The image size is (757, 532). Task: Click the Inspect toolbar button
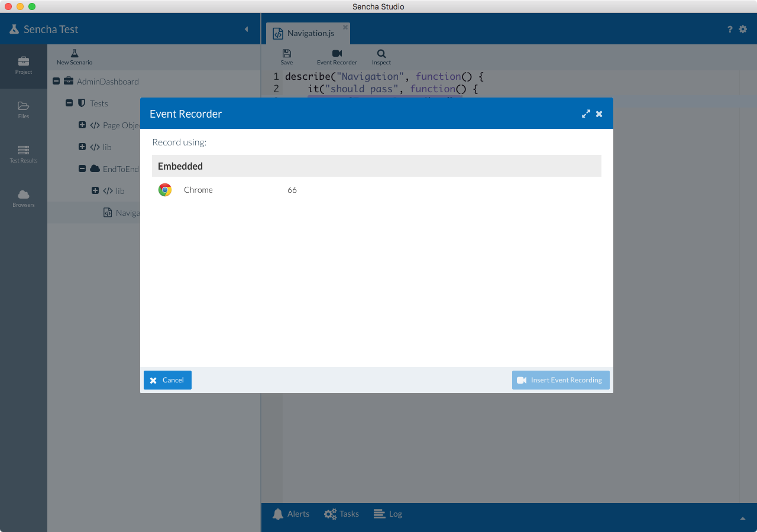pyautogui.click(x=381, y=57)
